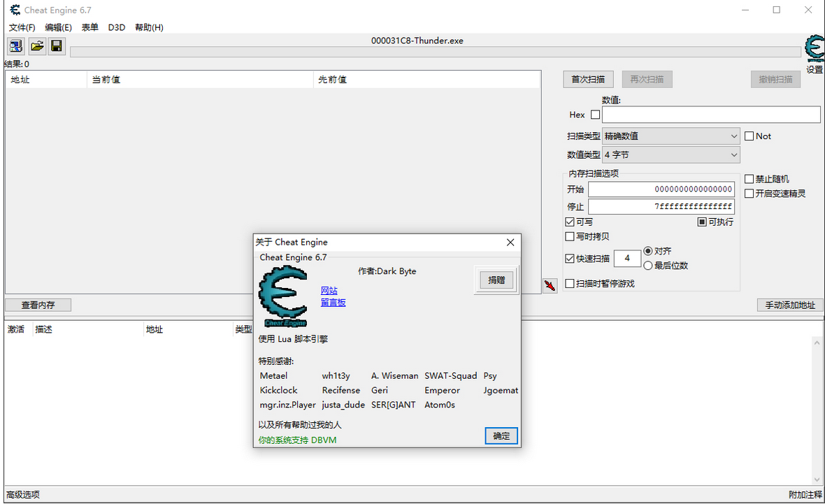The image size is (825, 504).
Task: Open the 文件(F) menu
Action: tap(22, 27)
